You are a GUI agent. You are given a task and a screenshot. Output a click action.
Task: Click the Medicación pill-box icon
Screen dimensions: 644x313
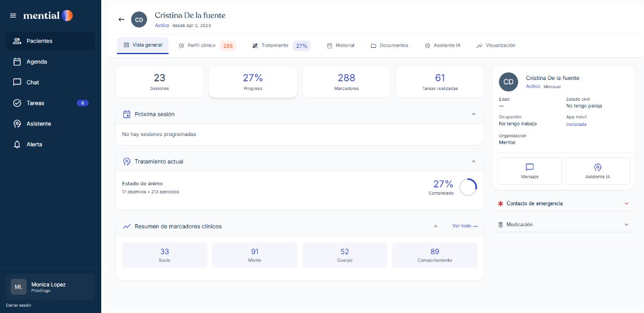coord(500,225)
